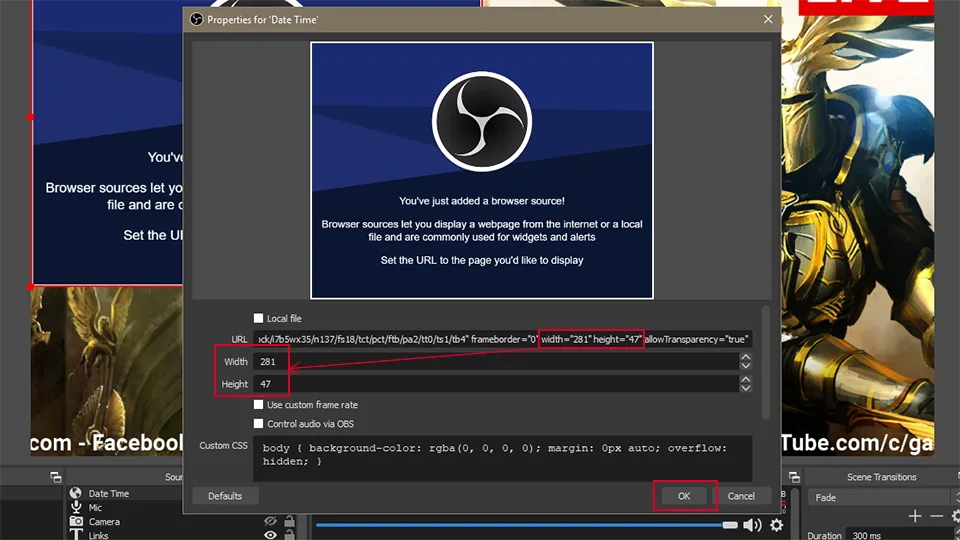This screenshot has height=540, width=960.
Task: Click the properties dialog vertical scrollbar
Action: [x=765, y=362]
